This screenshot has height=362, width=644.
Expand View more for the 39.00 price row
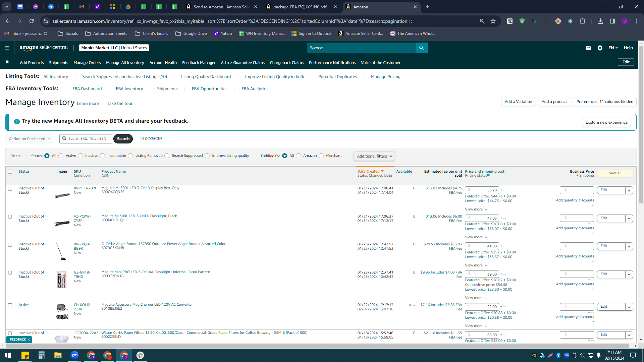pyautogui.click(x=476, y=298)
